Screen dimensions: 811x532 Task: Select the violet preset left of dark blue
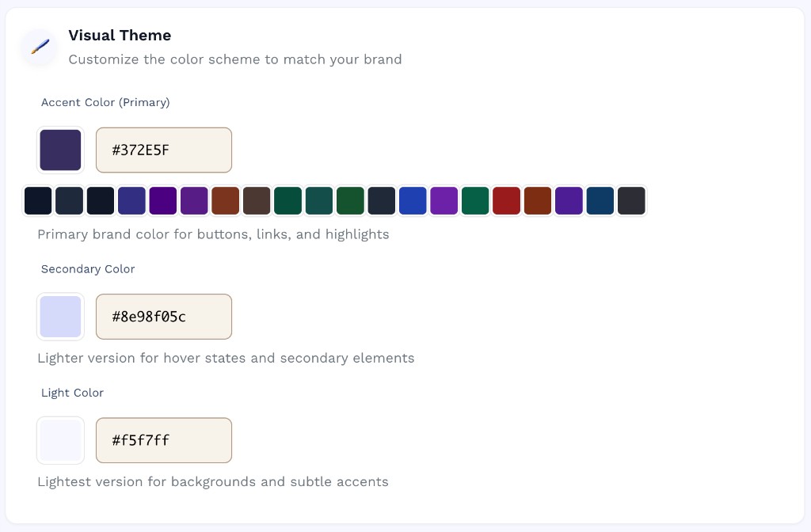pos(569,200)
